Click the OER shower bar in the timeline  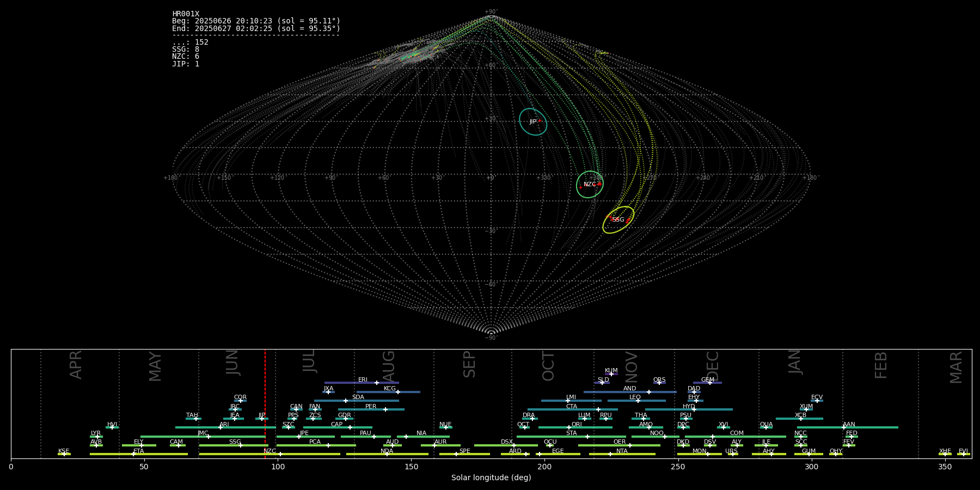(x=619, y=445)
